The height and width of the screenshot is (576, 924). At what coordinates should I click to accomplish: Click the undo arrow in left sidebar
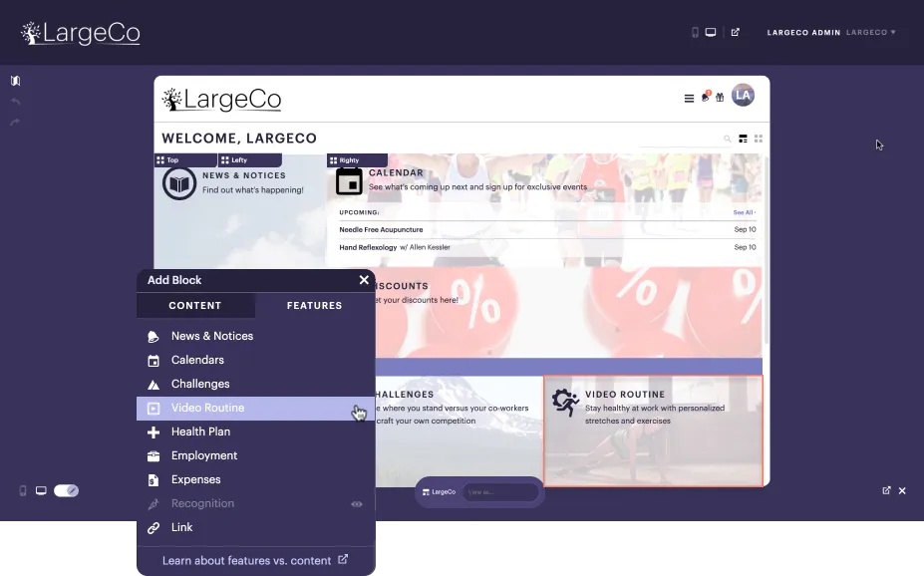[15, 102]
